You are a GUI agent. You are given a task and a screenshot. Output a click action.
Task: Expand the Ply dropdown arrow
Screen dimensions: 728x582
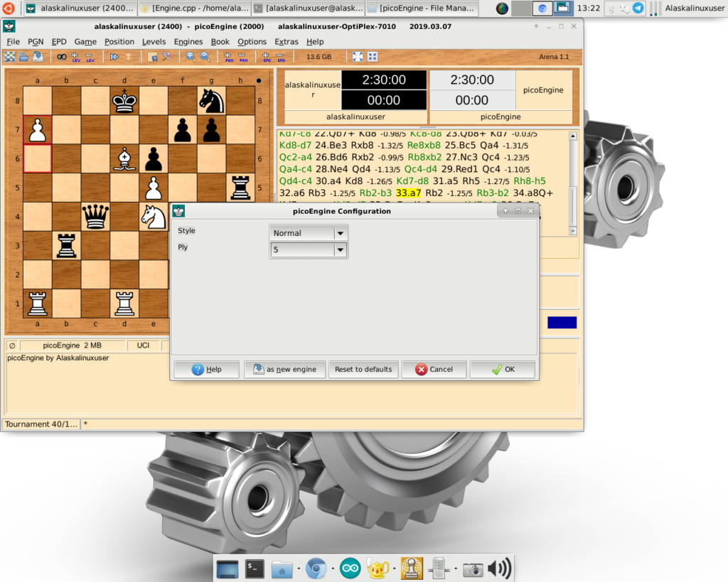pos(340,249)
